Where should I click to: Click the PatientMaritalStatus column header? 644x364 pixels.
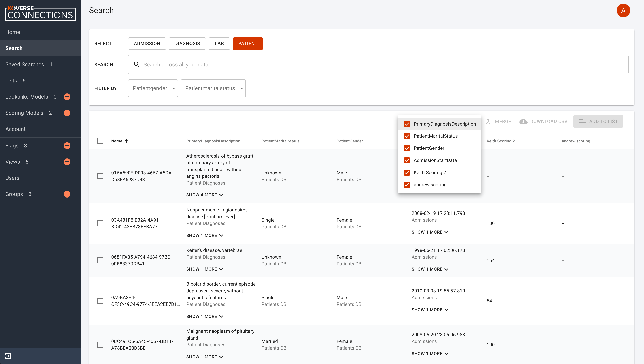pos(280,141)
